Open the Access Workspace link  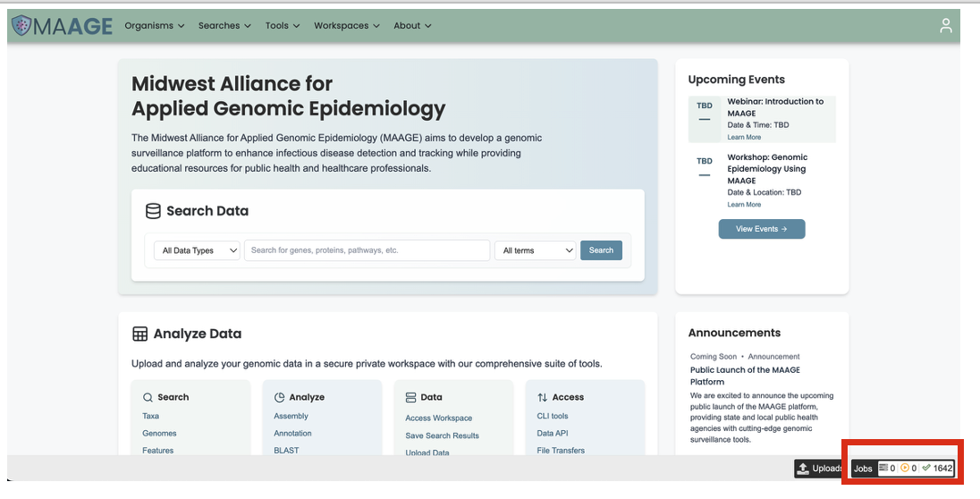pos(439,418)
